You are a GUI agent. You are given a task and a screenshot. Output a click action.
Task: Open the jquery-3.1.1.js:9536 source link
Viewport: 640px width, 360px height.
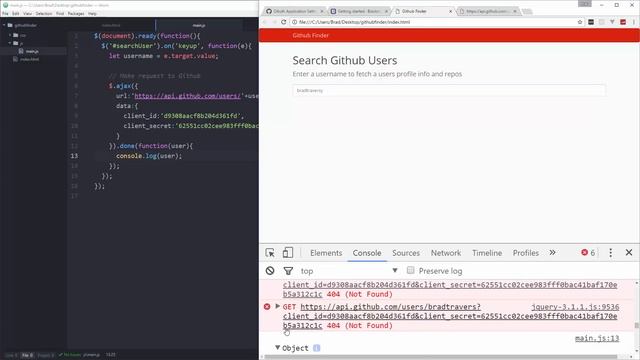pos(575,307)
